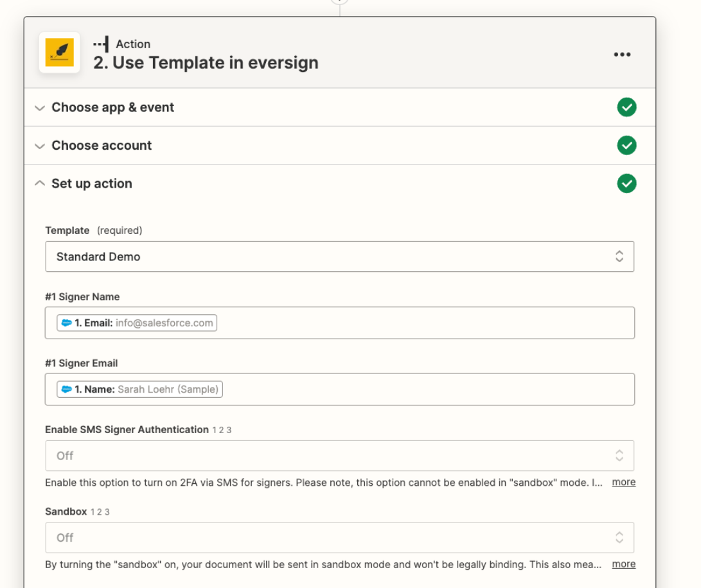This screenshot has height=588, width=701.
Task: Open the Template dropdown showing Standard Demo
Action: (x=340, y=256)
